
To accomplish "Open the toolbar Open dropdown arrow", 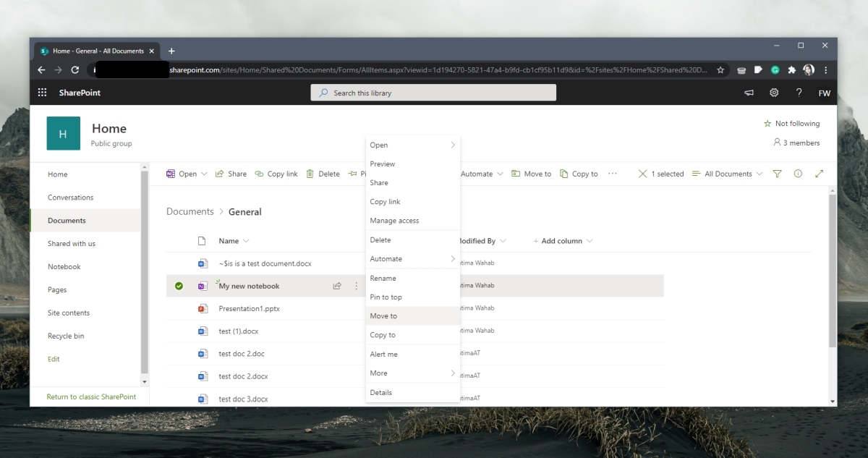I will tap(203, 174).
